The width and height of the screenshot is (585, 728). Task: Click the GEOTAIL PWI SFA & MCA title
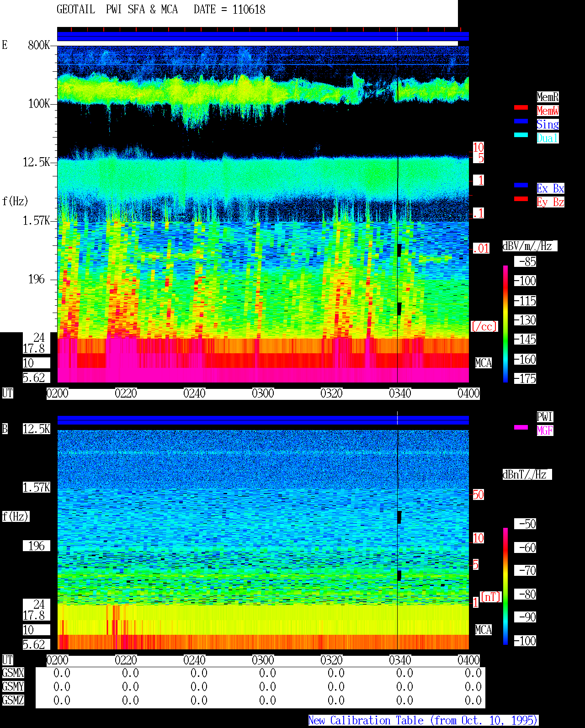point(117,10)
